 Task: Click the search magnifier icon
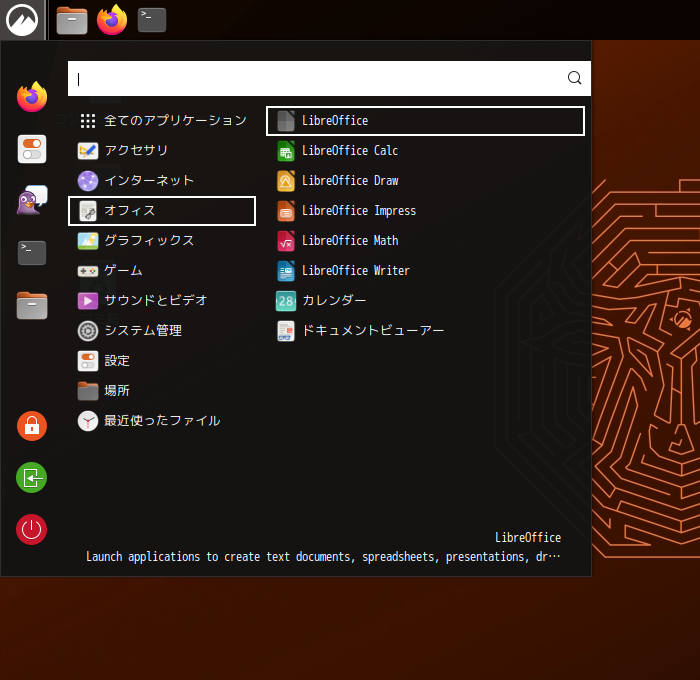click(575, 78)
